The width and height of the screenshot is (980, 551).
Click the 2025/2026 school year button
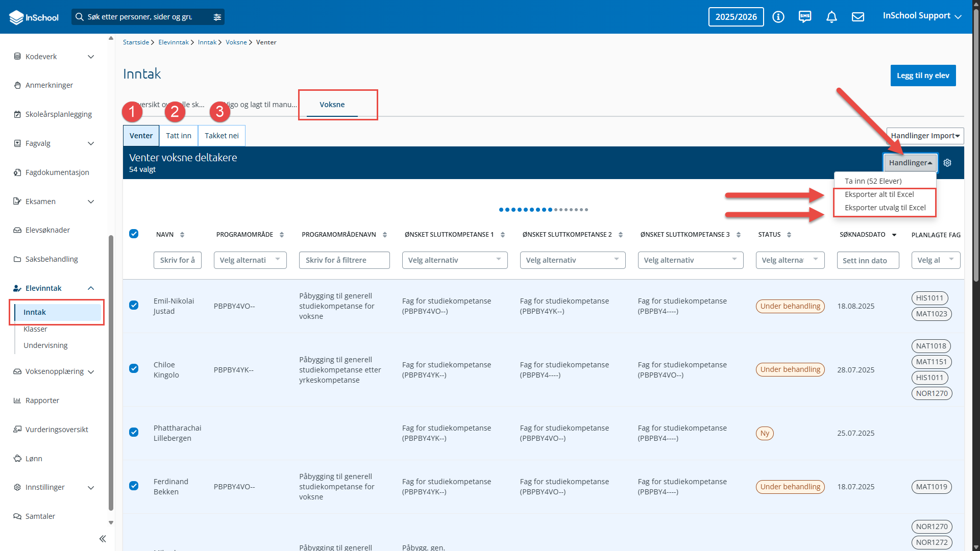736,17
